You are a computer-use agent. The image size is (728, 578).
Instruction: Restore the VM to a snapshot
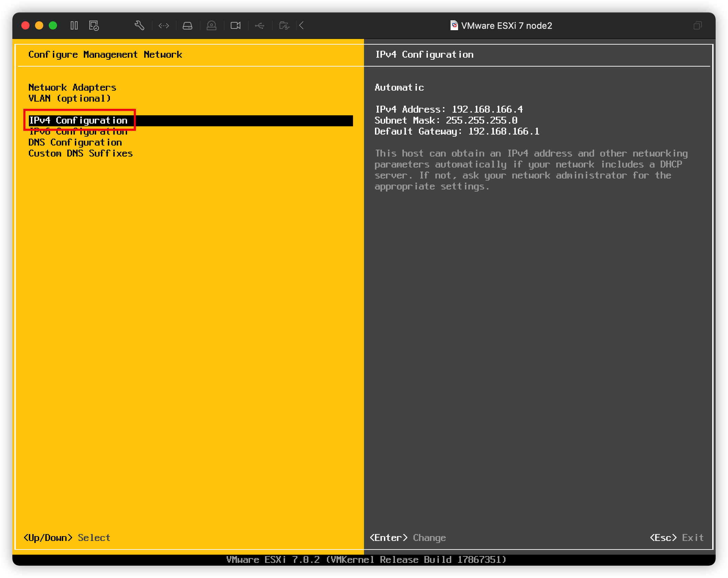coord(93,25)
